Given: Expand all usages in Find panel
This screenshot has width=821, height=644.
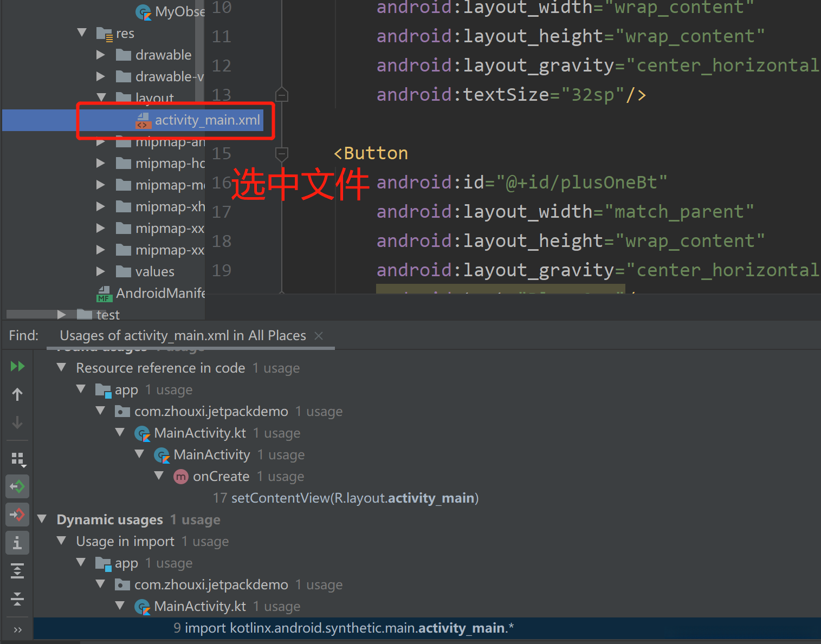Looking at the screenshot, I should click(x=17, y=571).
